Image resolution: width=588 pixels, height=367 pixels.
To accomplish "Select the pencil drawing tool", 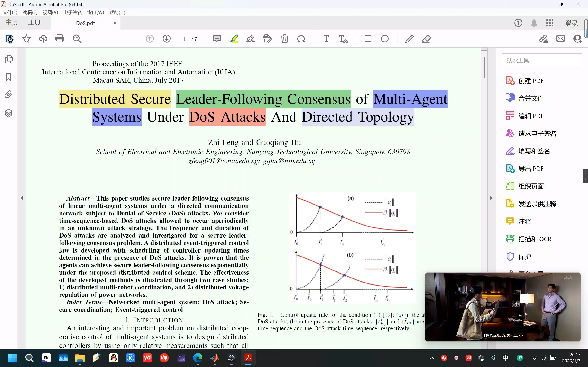I will (409, 39).
